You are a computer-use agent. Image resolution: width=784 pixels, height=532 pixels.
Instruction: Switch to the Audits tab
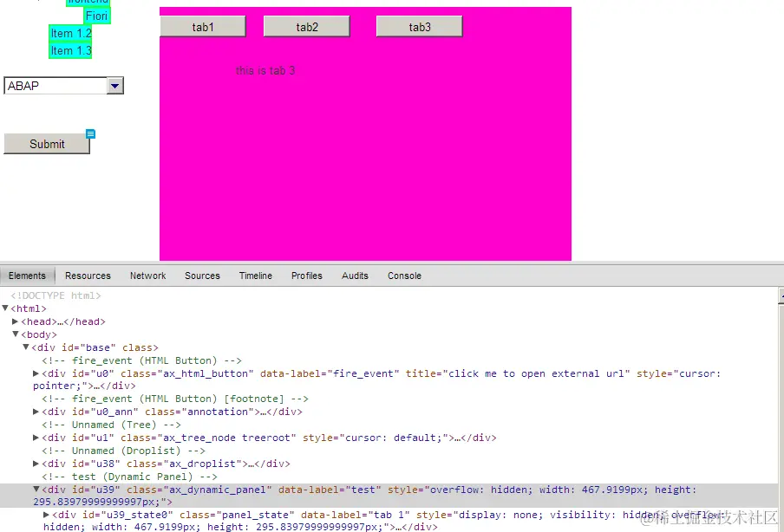pyautogui.click(x=355, y=276)
